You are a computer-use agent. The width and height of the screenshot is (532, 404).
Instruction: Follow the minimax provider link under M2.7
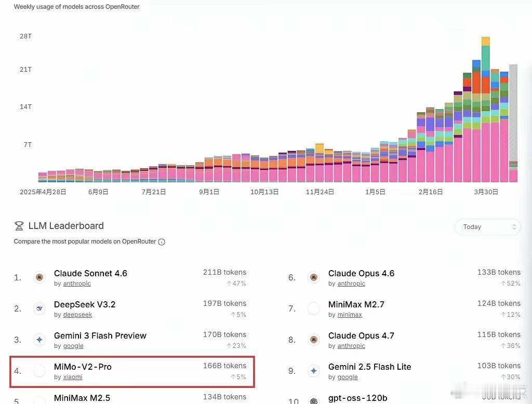[350, 315]
